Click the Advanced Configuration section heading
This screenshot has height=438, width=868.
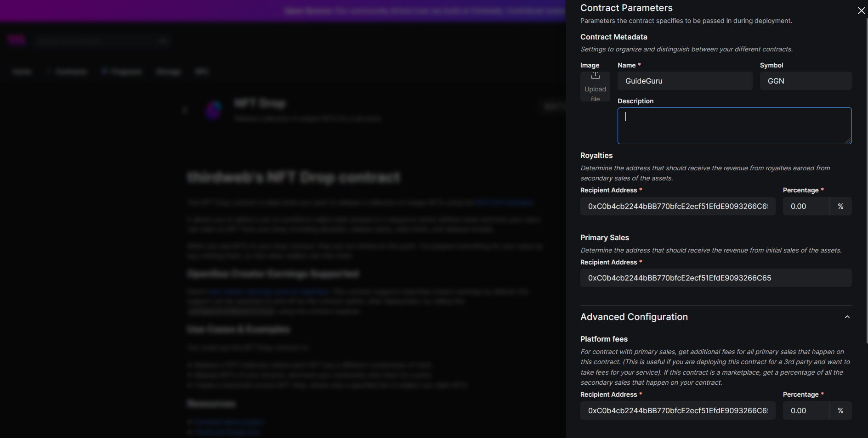[x=634, y=317]
